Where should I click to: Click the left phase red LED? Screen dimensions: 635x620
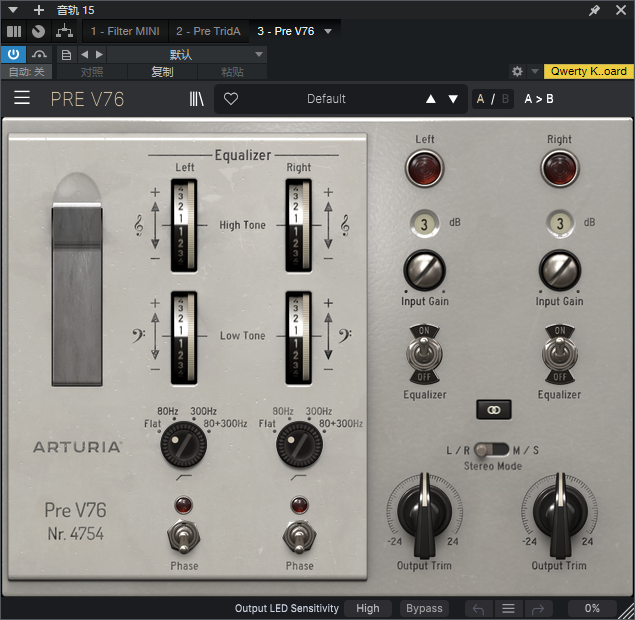[183, 505]
